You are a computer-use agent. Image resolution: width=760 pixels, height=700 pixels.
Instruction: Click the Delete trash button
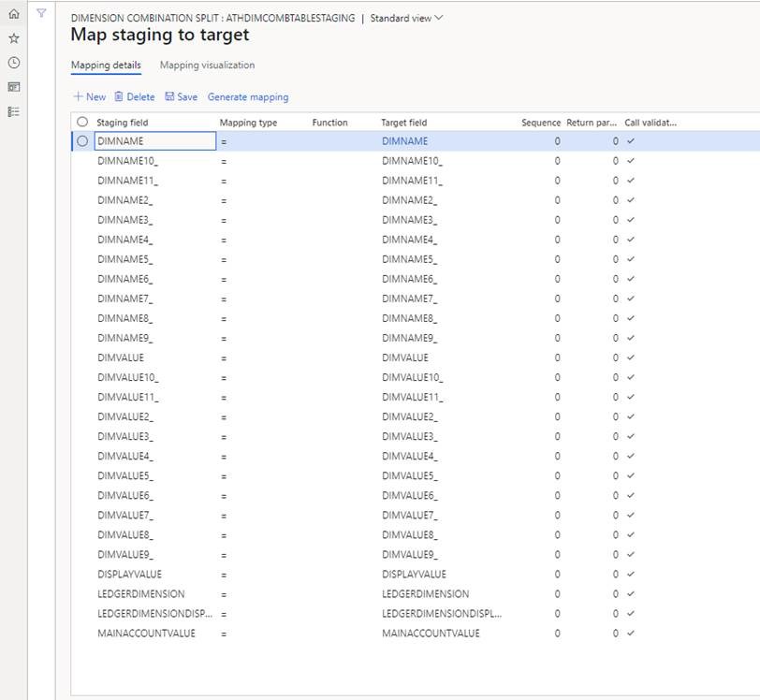pyautogui.click(x=135, y=97)
